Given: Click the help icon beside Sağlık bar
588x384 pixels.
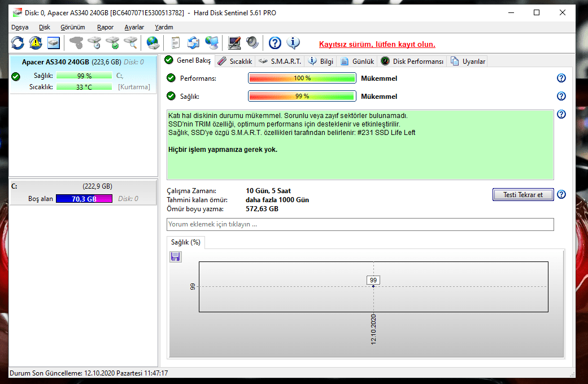Looking at the screenshot, I should (x=561, y=96).
